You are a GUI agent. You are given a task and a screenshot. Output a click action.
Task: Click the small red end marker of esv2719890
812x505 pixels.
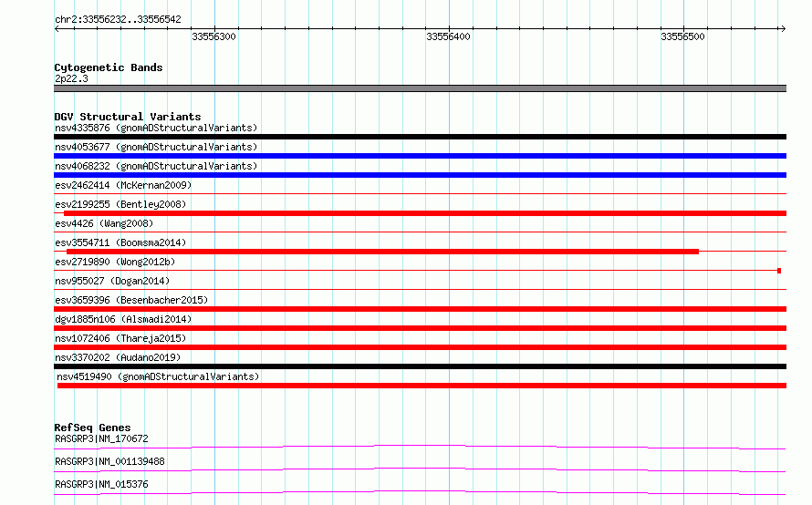[x=779, y=271]
